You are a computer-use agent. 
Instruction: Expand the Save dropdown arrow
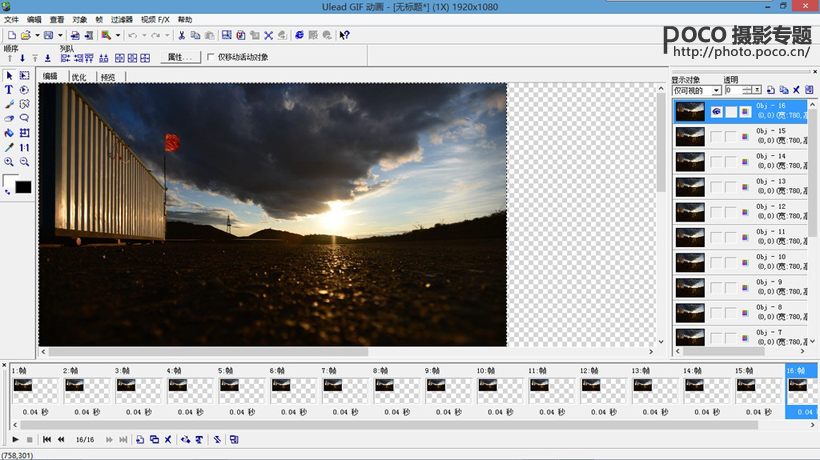point(60,36)
